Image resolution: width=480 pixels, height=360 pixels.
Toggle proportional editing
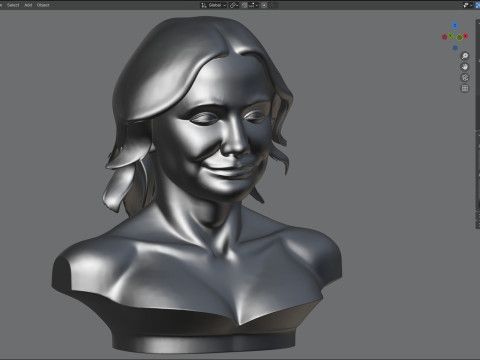pos(264,5)
